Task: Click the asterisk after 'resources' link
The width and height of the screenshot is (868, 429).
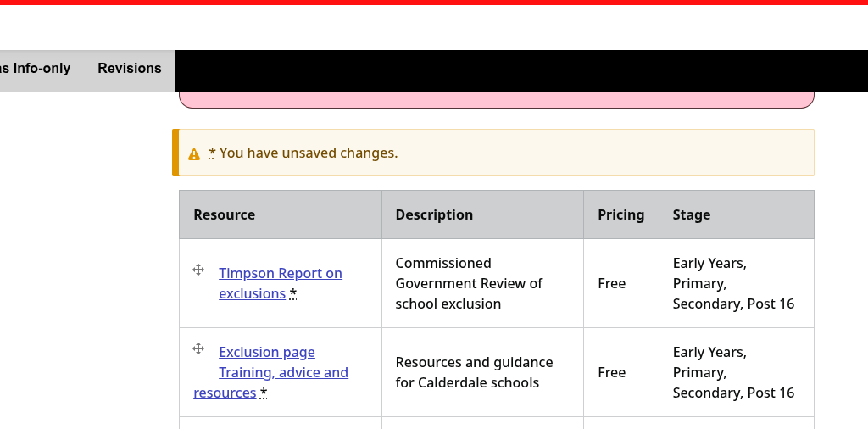Action: pyautogui.click(x=264, y=393)
